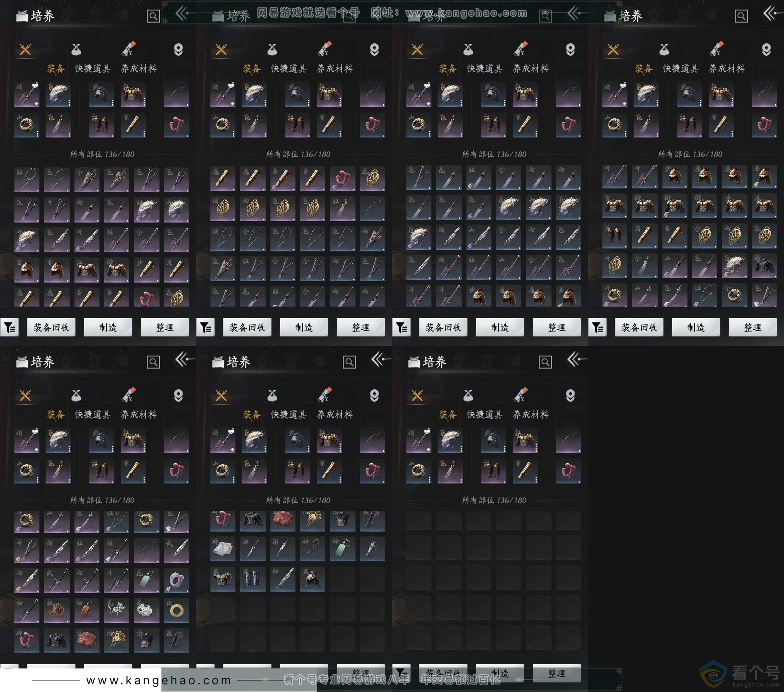Select pouch category icon in second top panel
This screenshot has height=692, width=784.
(x=272, y=49)
